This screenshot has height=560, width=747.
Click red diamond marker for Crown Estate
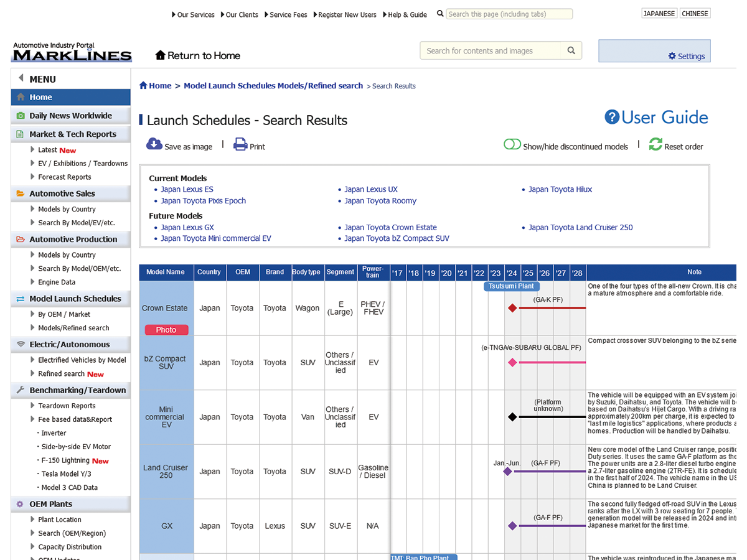(512, 308)
